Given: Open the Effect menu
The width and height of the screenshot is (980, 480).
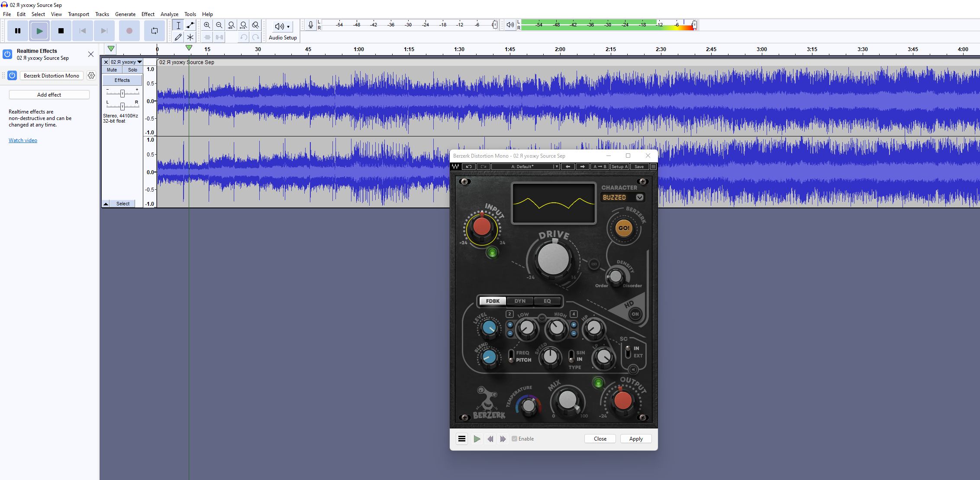Looking at the screenshot, I should [x=148, y=13].
